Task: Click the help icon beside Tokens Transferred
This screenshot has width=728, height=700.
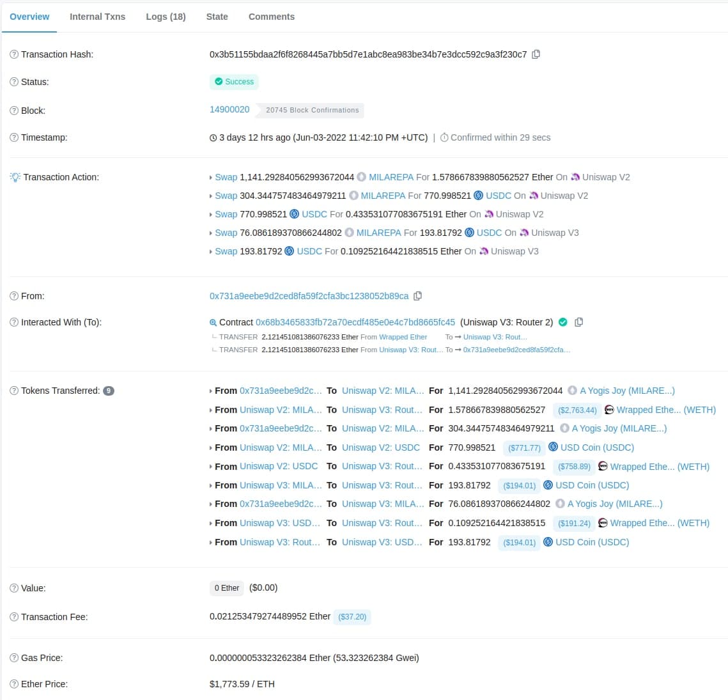Action: [x=14, y=391]
